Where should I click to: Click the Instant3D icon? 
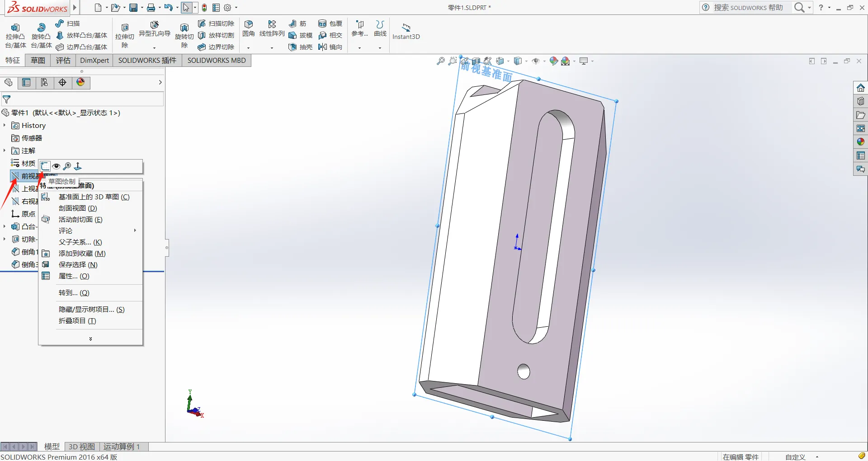[x=406, y=31]
